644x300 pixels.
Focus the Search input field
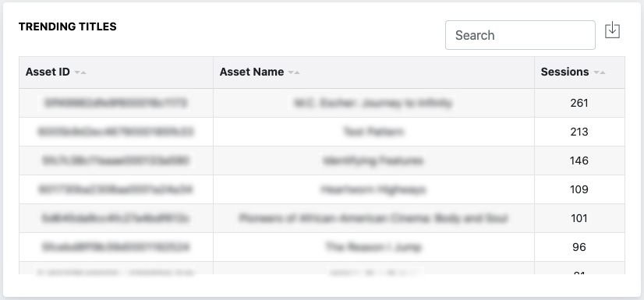click(x=520, y=35)
